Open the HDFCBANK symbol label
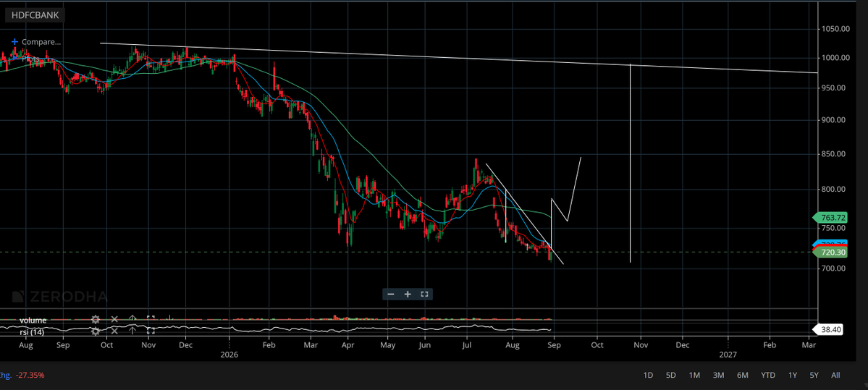This screenshot has height=390, width=868. (x=35, y=15)
